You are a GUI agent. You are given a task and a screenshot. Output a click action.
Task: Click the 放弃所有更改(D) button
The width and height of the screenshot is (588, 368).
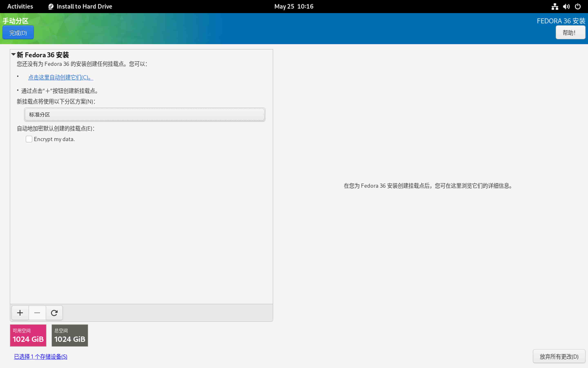click(559, 356)
